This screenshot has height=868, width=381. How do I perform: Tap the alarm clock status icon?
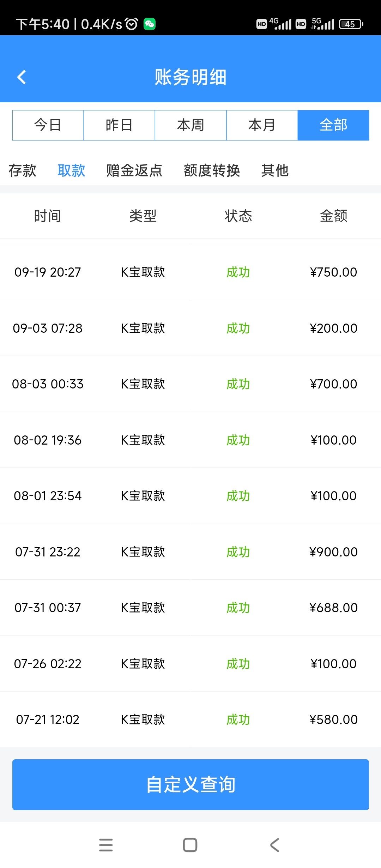132,24
